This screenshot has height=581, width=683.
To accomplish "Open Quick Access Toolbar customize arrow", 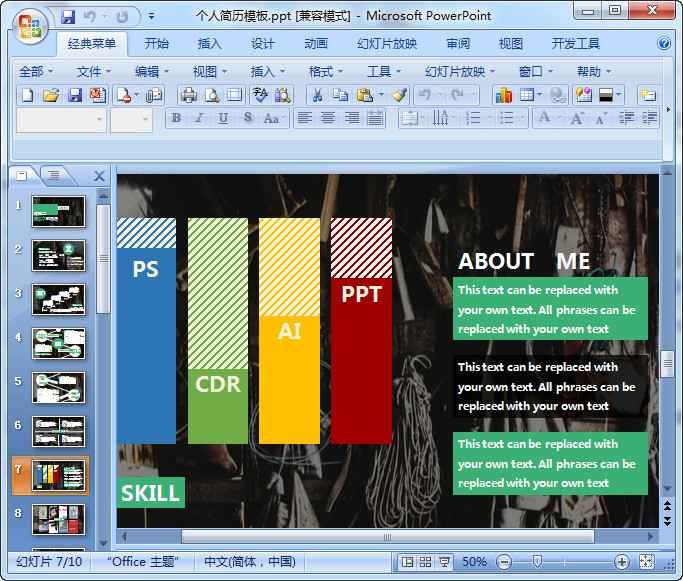I will [x=151, y=17].
